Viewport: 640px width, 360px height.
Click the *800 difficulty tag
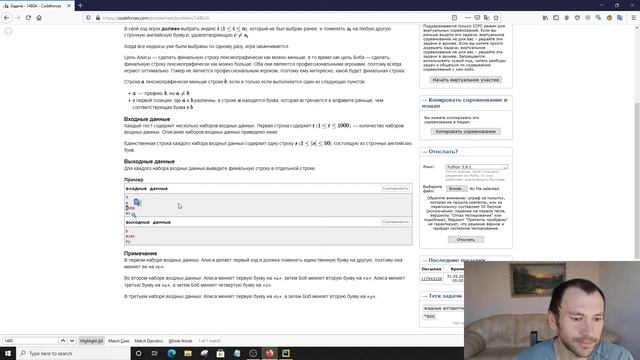pyautogui.click(x=429, y=316)
